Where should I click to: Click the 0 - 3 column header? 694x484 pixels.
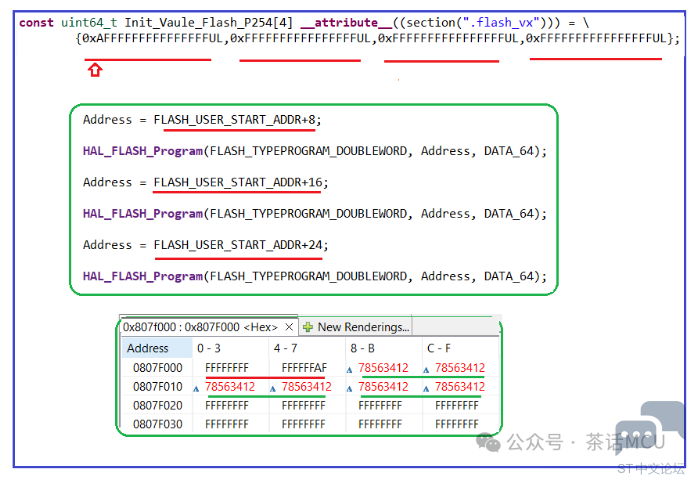click(x=209, y=348)
